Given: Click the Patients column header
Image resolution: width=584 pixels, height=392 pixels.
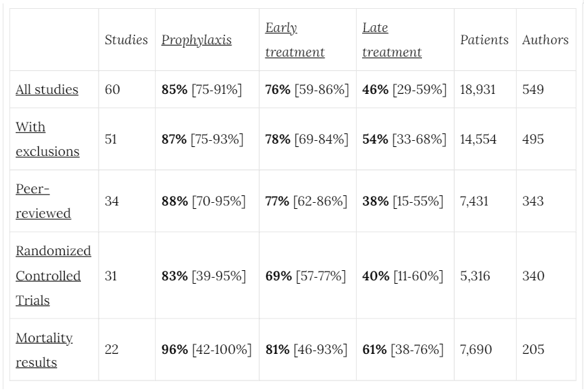Looking at the screenshot, I should [484, 40].
